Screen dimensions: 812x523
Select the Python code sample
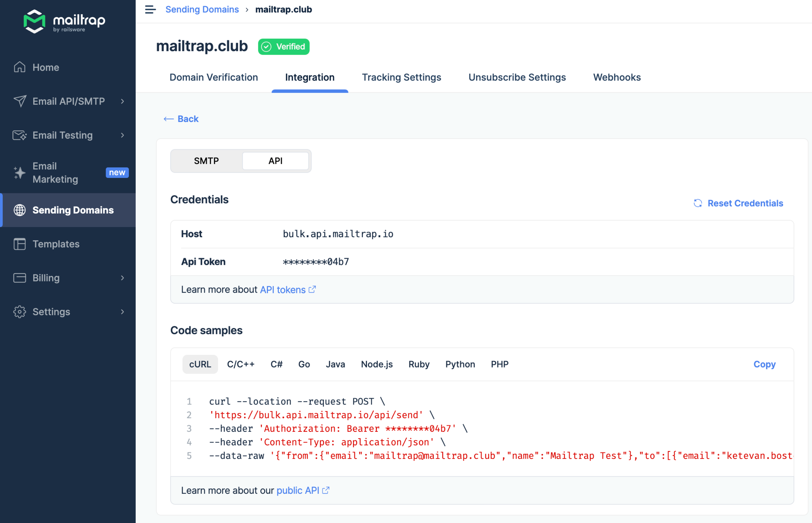point(460,364)
